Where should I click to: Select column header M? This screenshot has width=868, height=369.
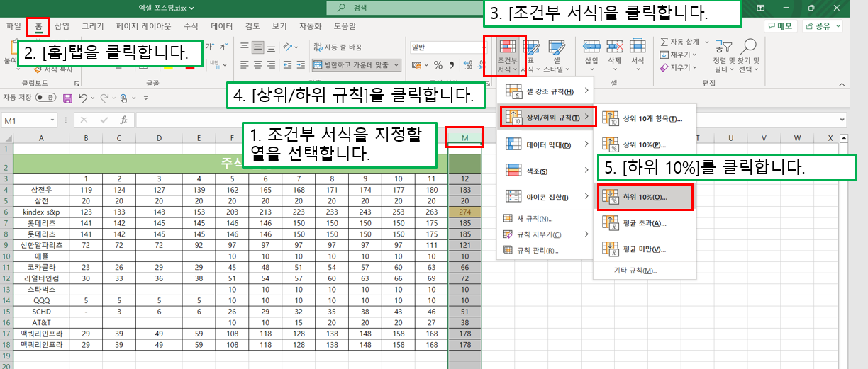pos(465,137)
